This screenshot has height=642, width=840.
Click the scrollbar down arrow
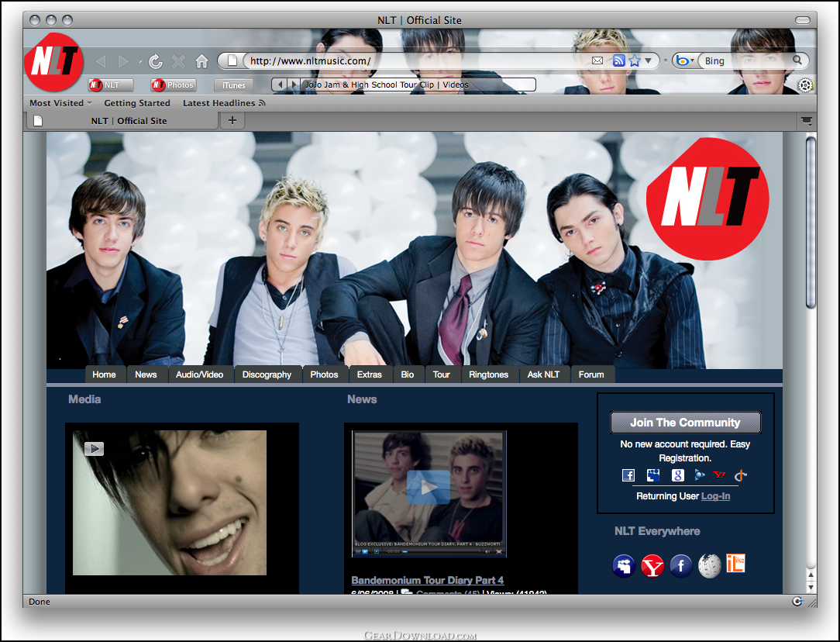(x=811, y=588)
